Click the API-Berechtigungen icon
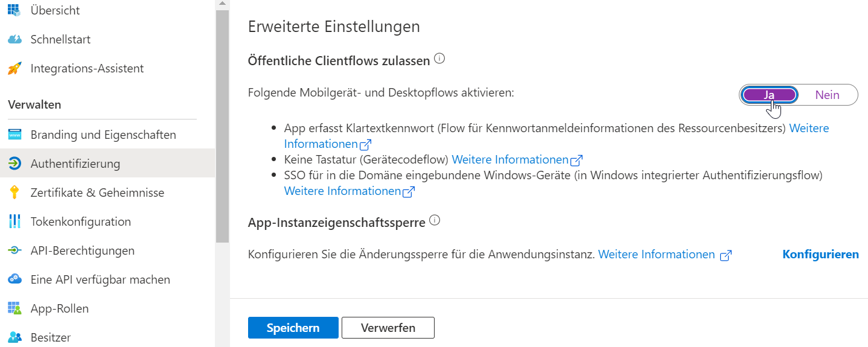The width and height of the screenshot is (868, 347). (14, 250)
